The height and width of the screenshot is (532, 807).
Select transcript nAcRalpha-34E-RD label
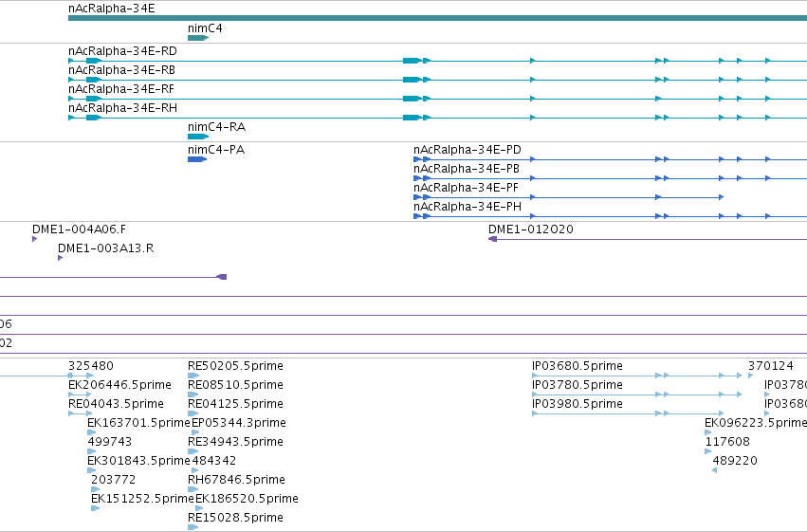tap(122, 51)
